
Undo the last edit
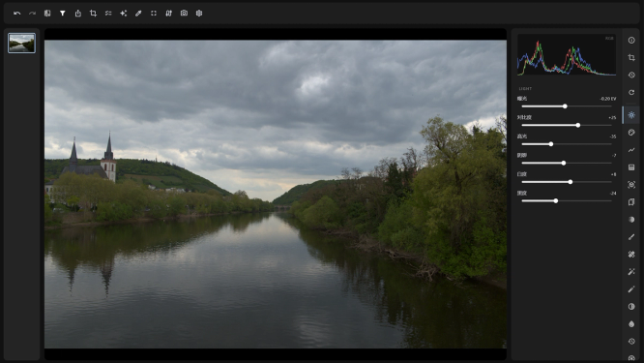pos(16,14)
